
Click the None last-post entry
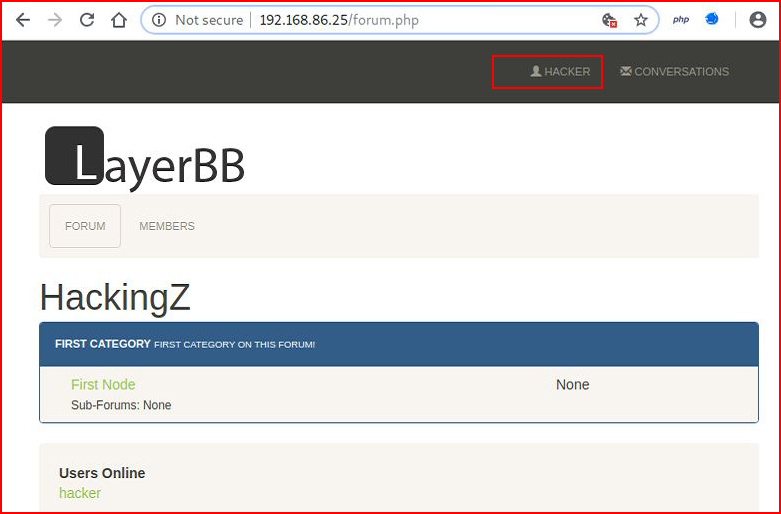[x=573, y=385]
